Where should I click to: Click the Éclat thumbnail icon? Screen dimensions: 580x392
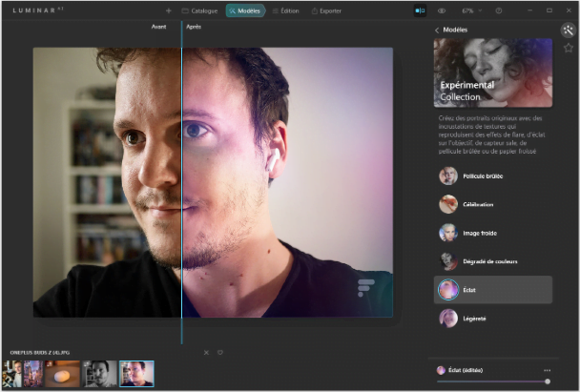[x=448, y=290]
